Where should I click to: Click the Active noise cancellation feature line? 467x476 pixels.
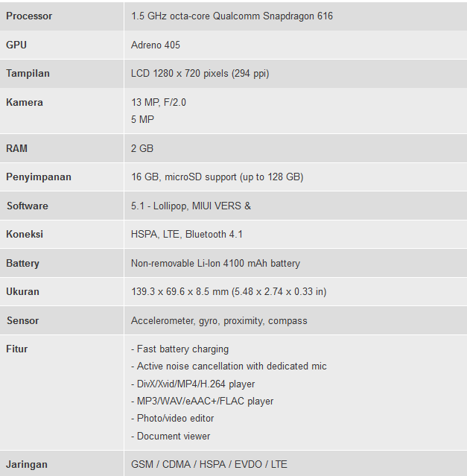[x=229, y=366]
